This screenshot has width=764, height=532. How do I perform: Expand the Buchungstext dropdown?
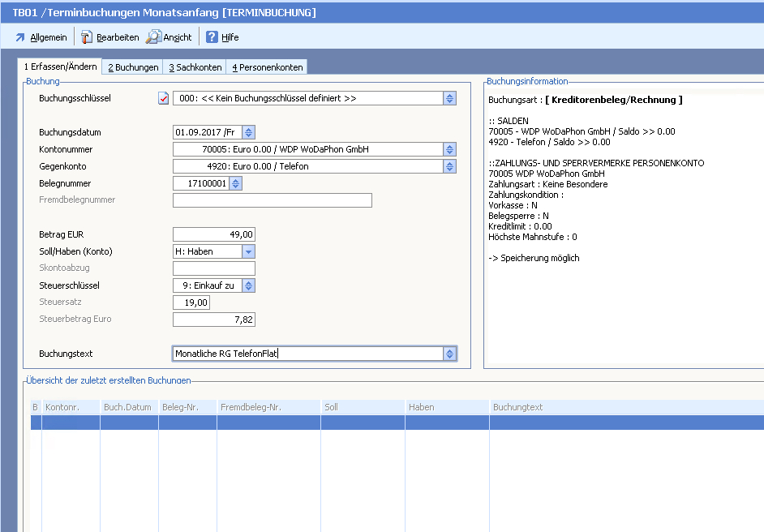(x=449, y=354)
